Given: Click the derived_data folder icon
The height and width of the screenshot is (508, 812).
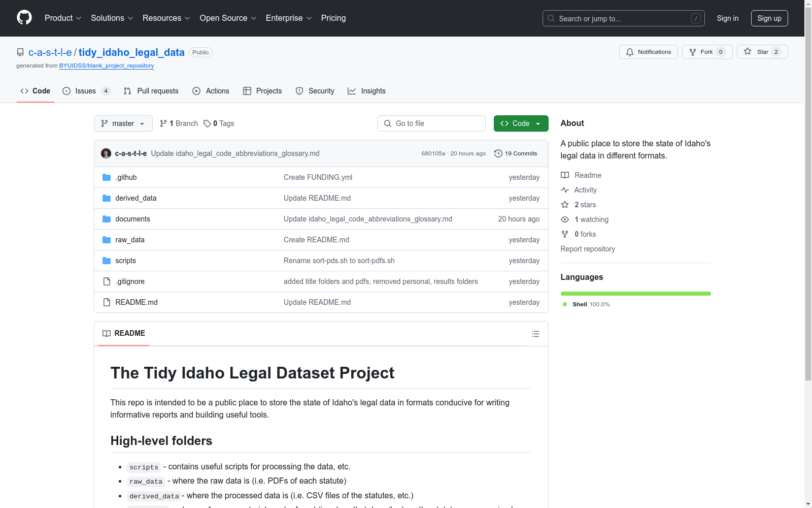Looking at the screenshot, I should [x=107, y=198].
